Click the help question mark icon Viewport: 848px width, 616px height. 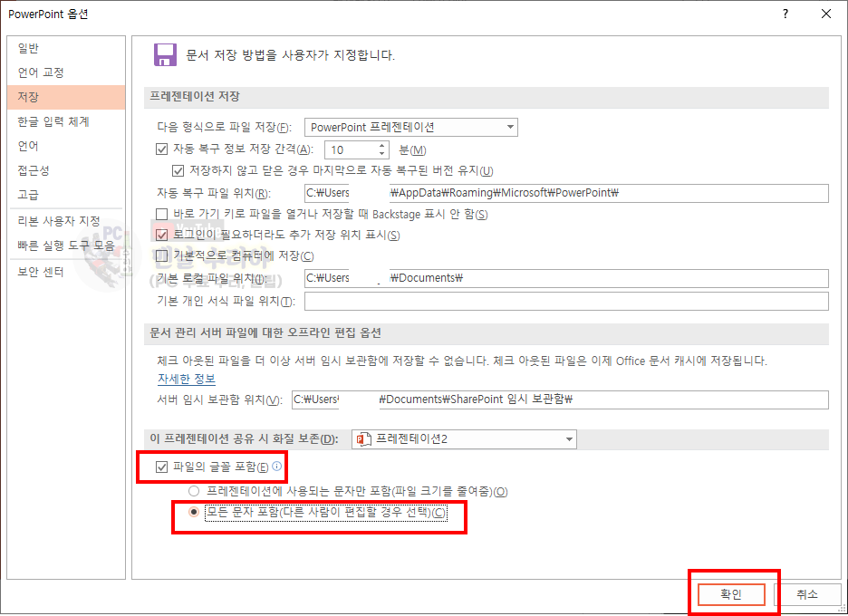click(x=785, y=14)
